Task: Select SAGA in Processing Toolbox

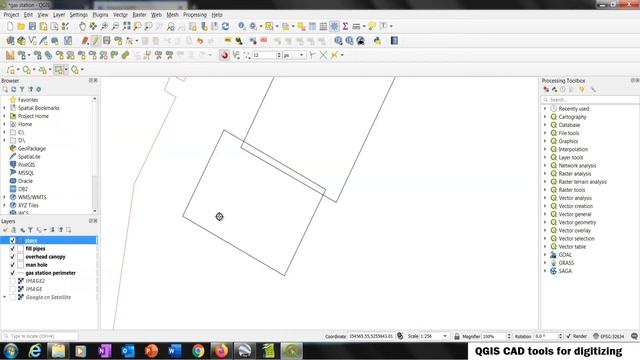Action: coord(565,271)
